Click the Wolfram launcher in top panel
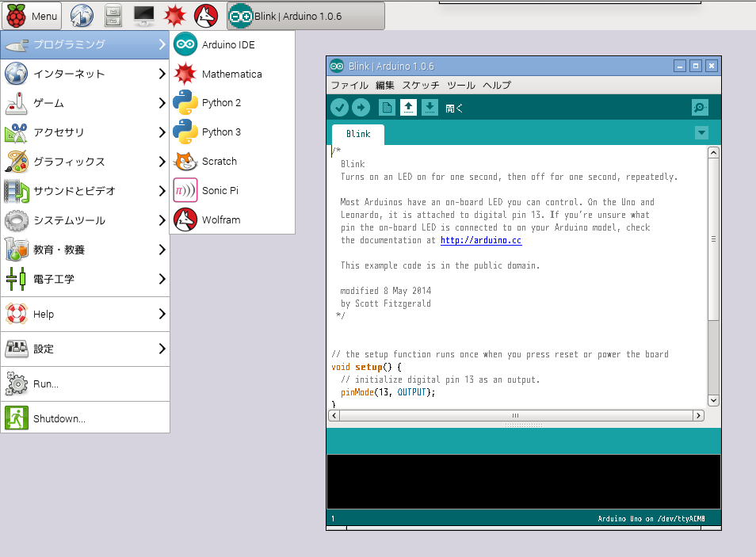The image size is (756, 557). (x=206, y=16)
